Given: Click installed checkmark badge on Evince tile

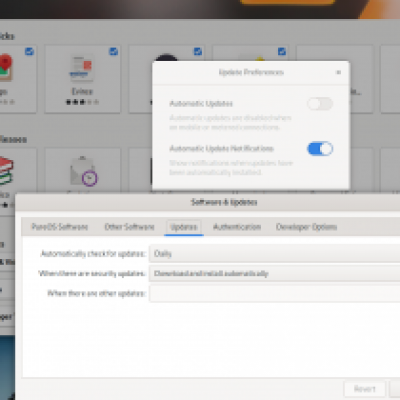Looking at the screenshot, I should (x=113, y=51).
